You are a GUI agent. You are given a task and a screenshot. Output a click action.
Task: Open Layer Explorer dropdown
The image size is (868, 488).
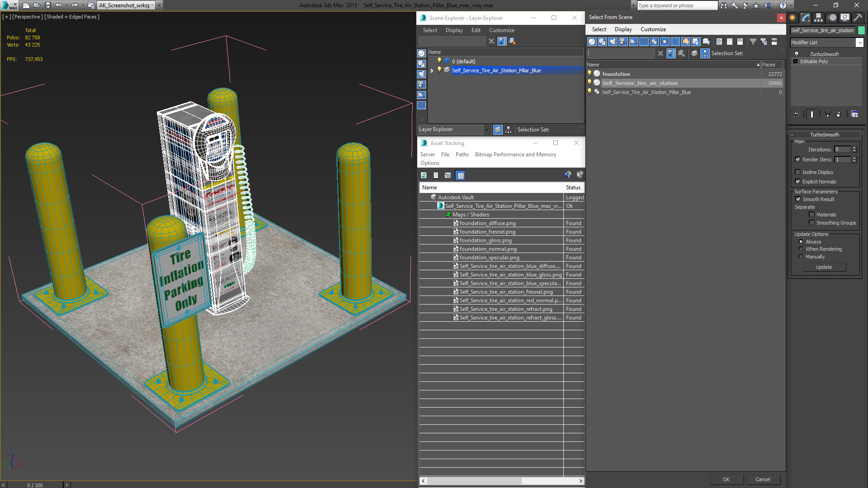tap(486, 130)
